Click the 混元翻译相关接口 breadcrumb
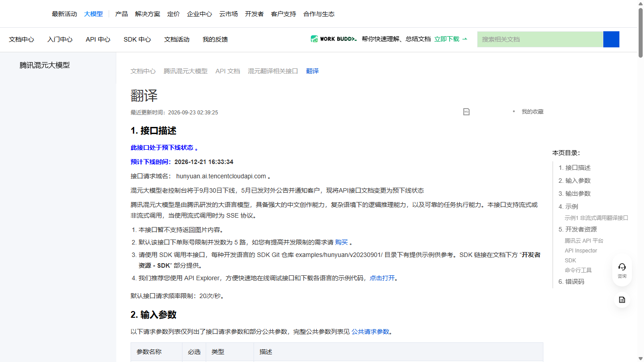The width and height of the screenshot is (644, 362). point(273,71)
